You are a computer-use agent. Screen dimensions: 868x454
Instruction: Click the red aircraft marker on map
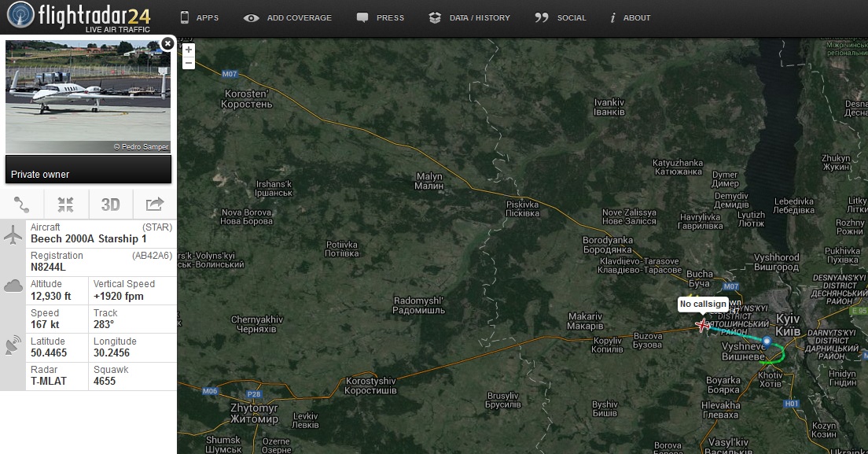click(x=702, y=325)
